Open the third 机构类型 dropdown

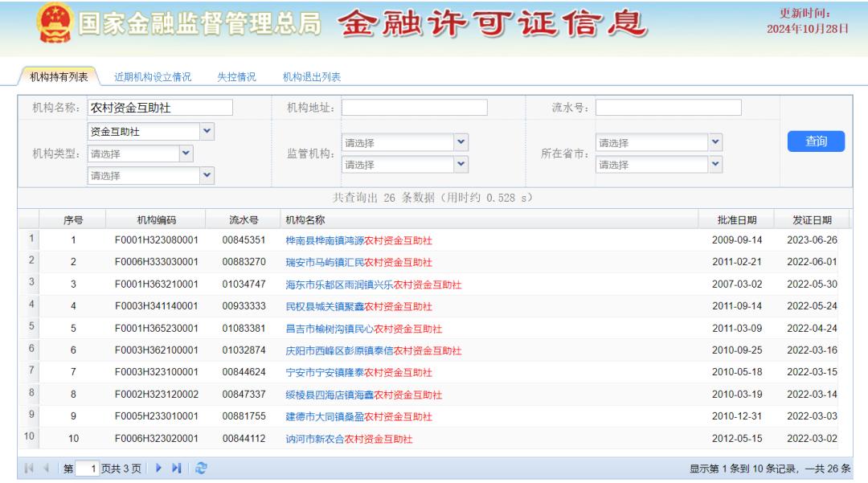click(207, 175)
